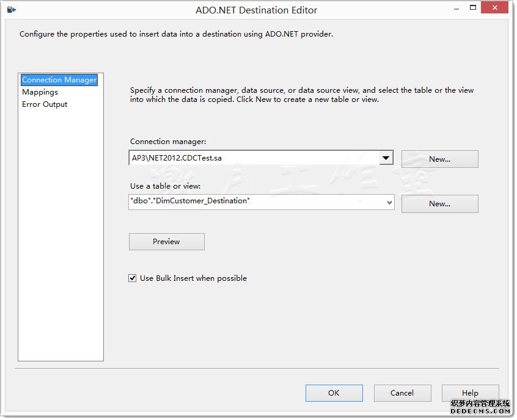Open the Error Output page
517x420 pixels.
point(45,104)
